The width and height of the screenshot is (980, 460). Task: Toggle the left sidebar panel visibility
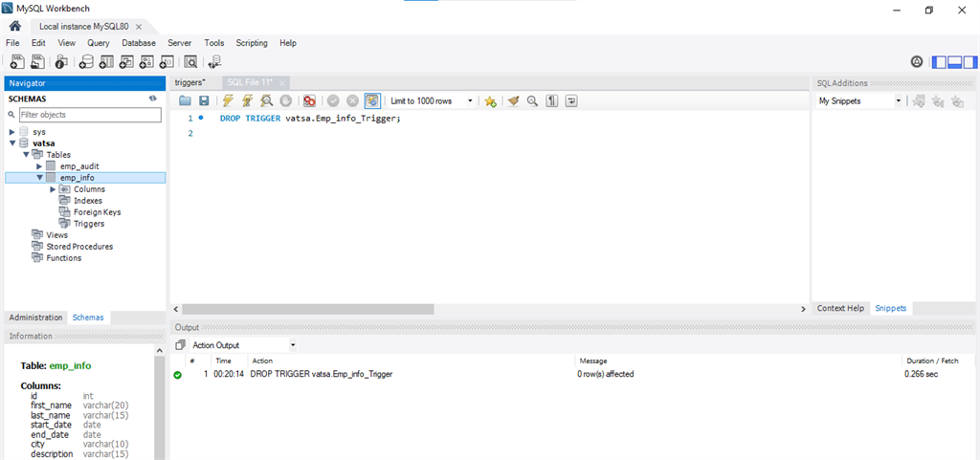(x=939, y=62)
